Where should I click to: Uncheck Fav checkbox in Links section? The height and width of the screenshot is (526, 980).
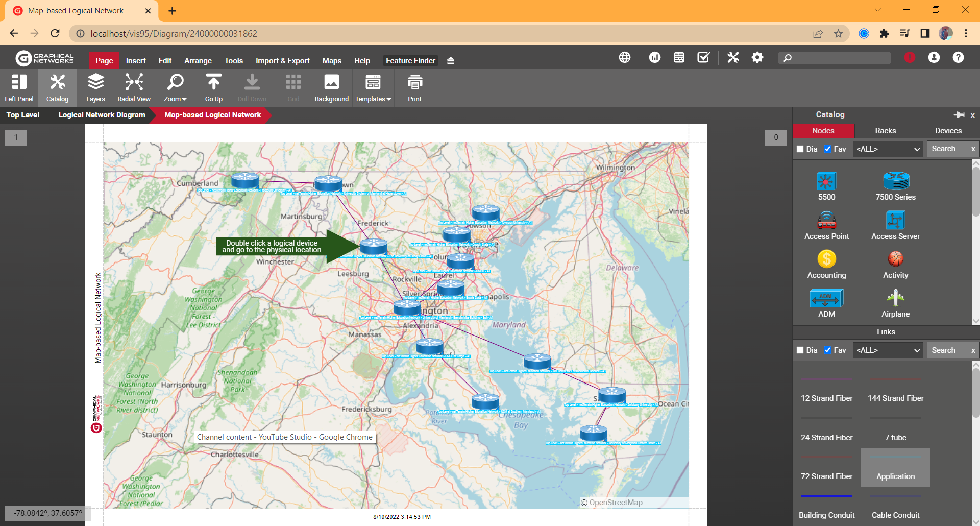[x=827, y=350]
